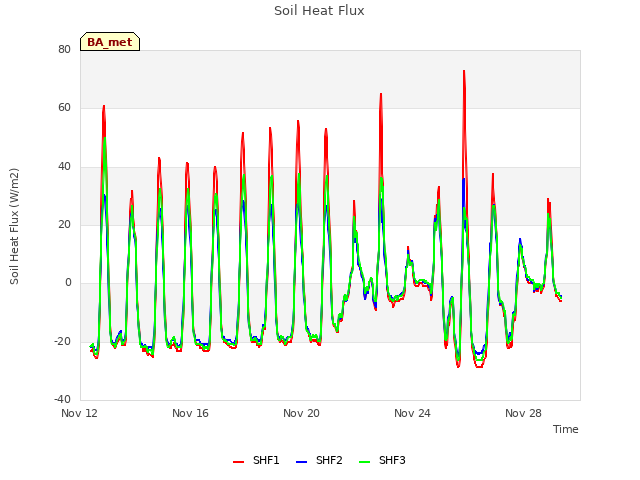Viewport: 640px width, 480px height.
Task: Click the 0 y-axis tick label
Action: (68, 282)
